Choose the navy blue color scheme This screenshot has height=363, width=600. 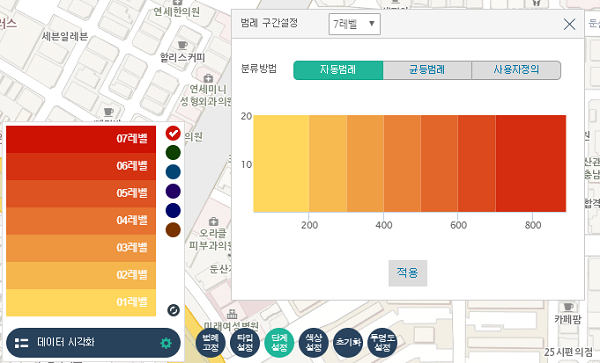[173, 210]
